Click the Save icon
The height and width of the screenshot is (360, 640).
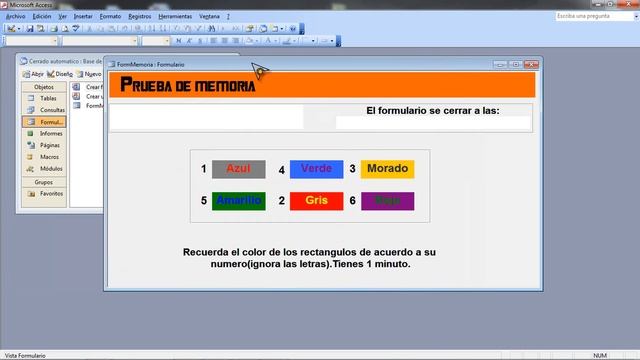click(30, 29)
